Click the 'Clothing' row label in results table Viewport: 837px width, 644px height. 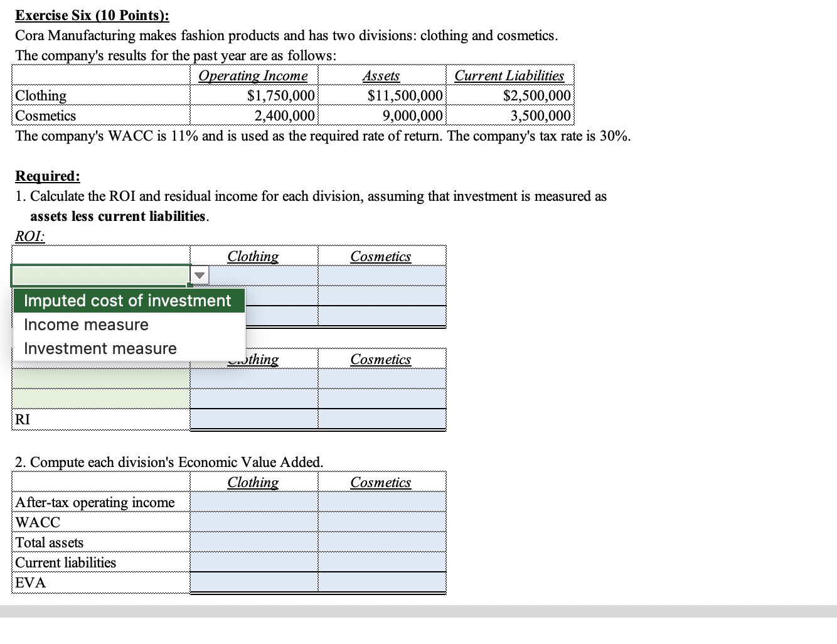41,95
